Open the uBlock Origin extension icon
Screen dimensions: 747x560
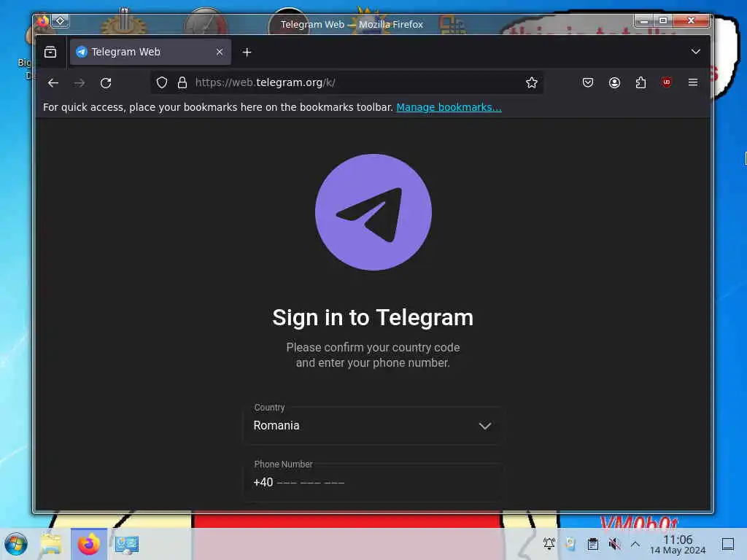tap(667, 82)
